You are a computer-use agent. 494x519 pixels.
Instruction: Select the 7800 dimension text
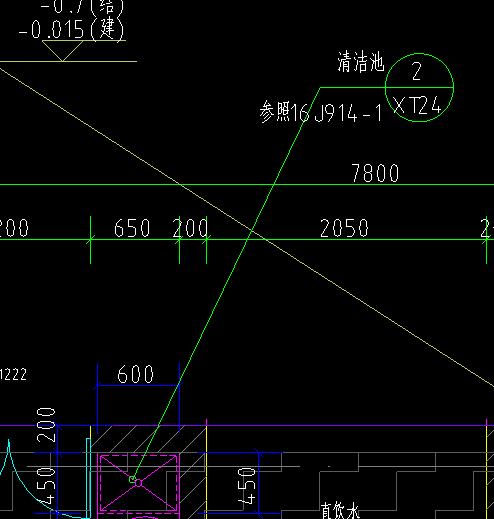click(375, 173)
